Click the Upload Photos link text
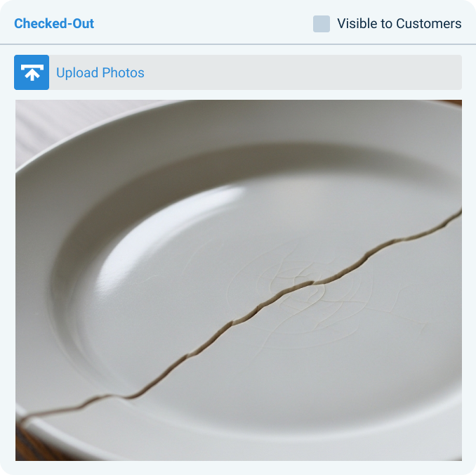 100,72
